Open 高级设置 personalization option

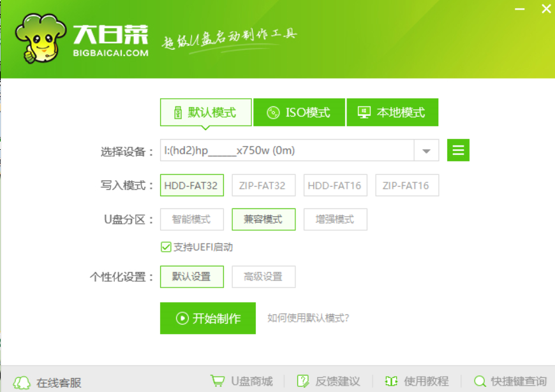click(263, 277)
